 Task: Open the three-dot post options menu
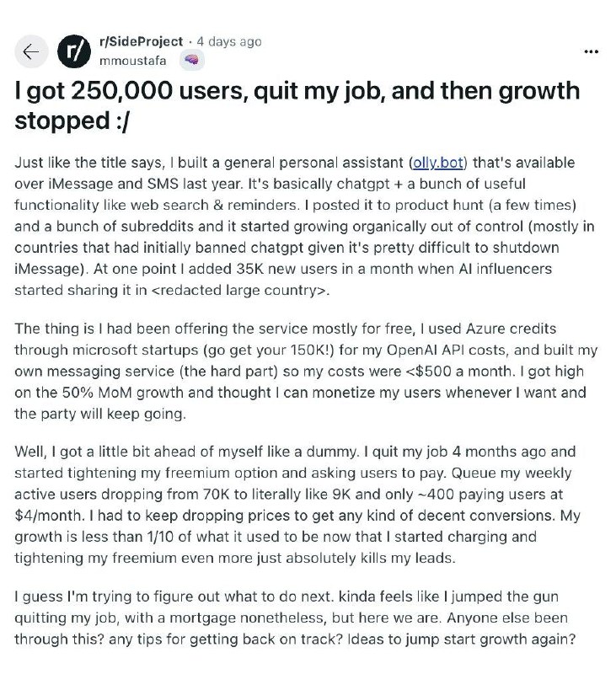(591, 52)
